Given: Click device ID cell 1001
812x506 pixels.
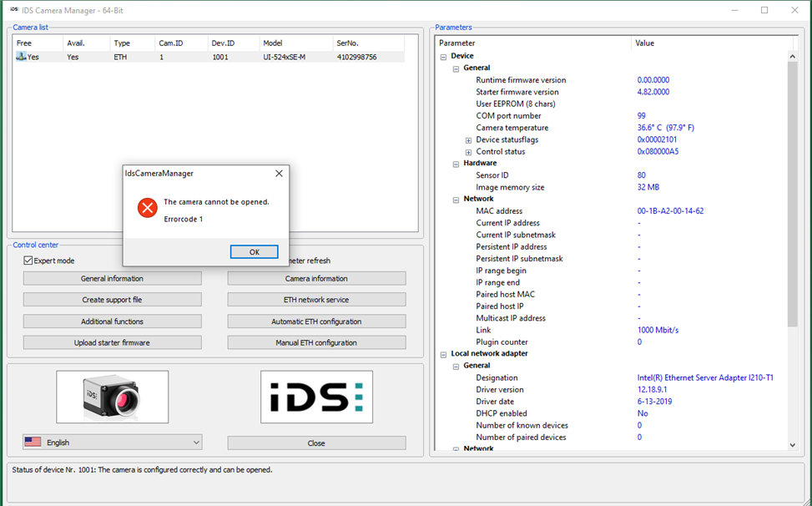Looking at the screenshot, I should (220, 57).
